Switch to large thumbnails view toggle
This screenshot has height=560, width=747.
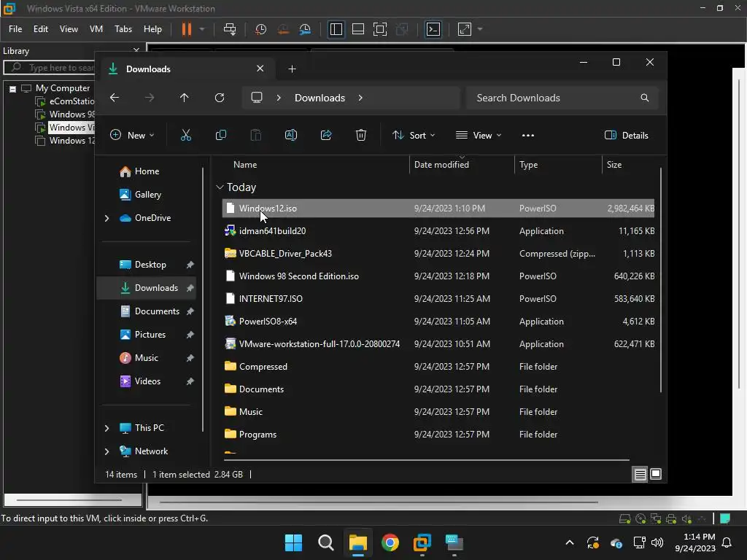tap(656, 474)
